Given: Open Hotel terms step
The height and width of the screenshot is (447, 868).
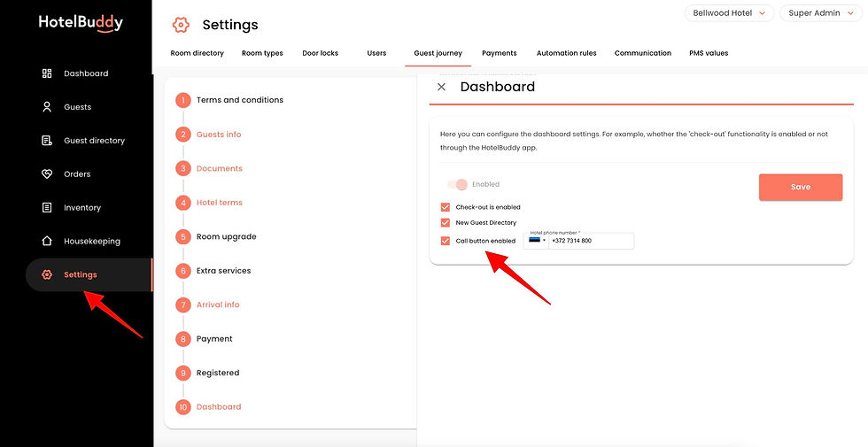Looking at the screenshot, I should 220,203.
